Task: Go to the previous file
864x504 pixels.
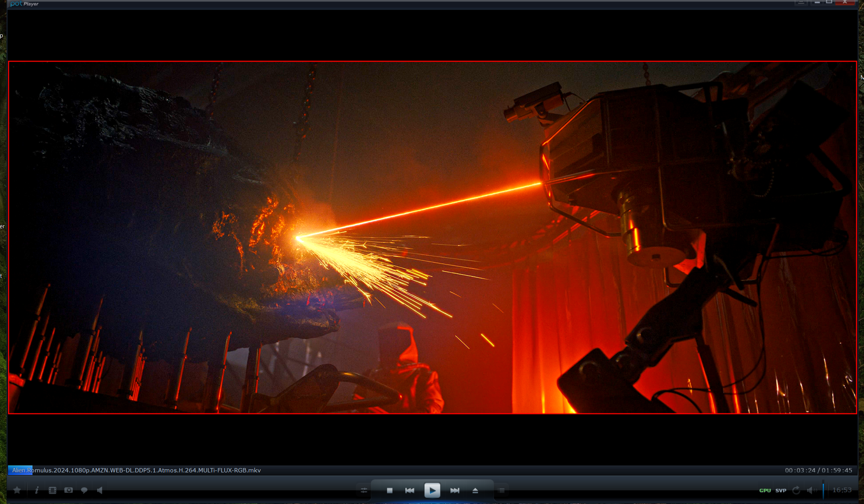Action: pos(409,490)
